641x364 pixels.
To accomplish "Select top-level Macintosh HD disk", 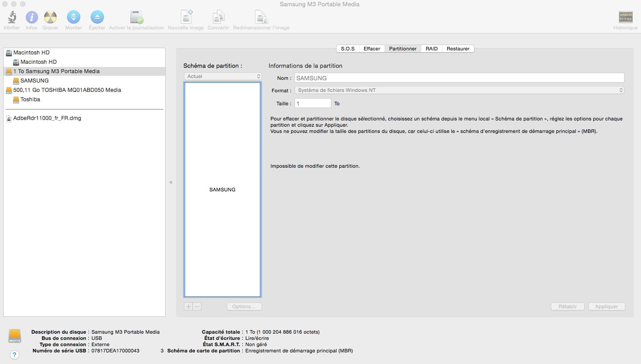I will 85,53.
